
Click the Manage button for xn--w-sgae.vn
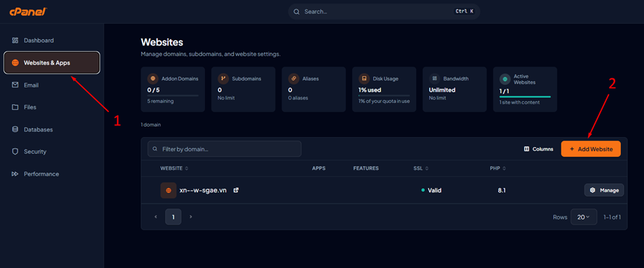coord(603,190)
